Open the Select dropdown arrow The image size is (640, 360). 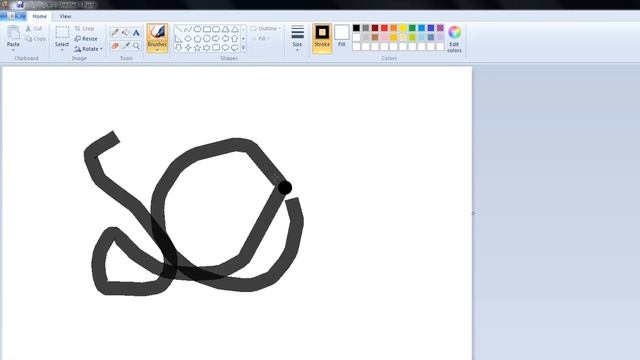tap(62, 50)
